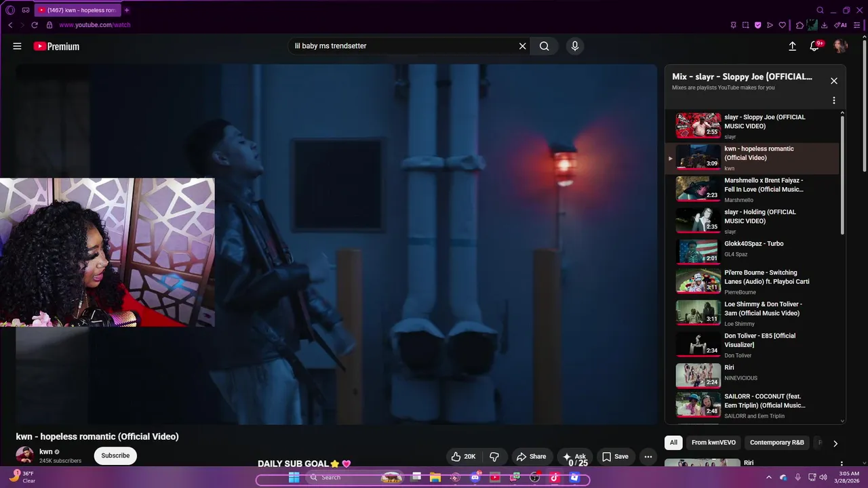
Task: Open kwn channel avatar
Action: coord(25,455)
